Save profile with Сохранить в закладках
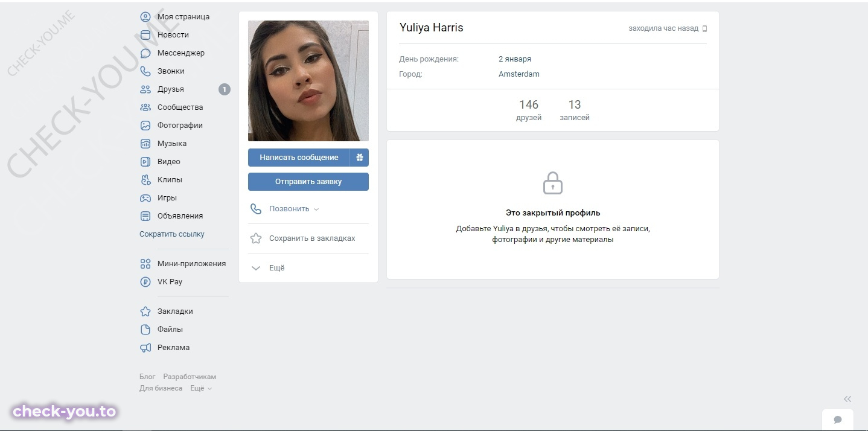 pos(312,238)
